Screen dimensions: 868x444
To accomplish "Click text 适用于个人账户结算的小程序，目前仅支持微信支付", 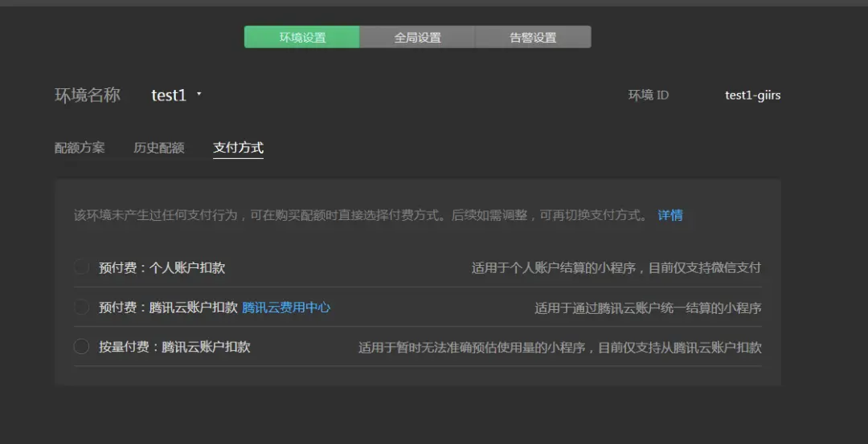I will pyautogui.click(x=616, y=268).
